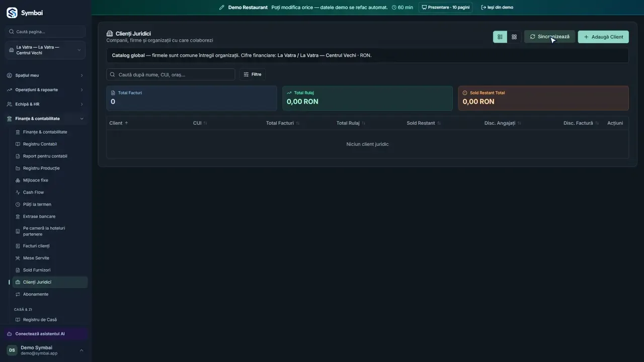Click the Abonamente repeat icon
Image resolution: width=644 pixels, height=362 pixels.
click(x=18, y=294)
